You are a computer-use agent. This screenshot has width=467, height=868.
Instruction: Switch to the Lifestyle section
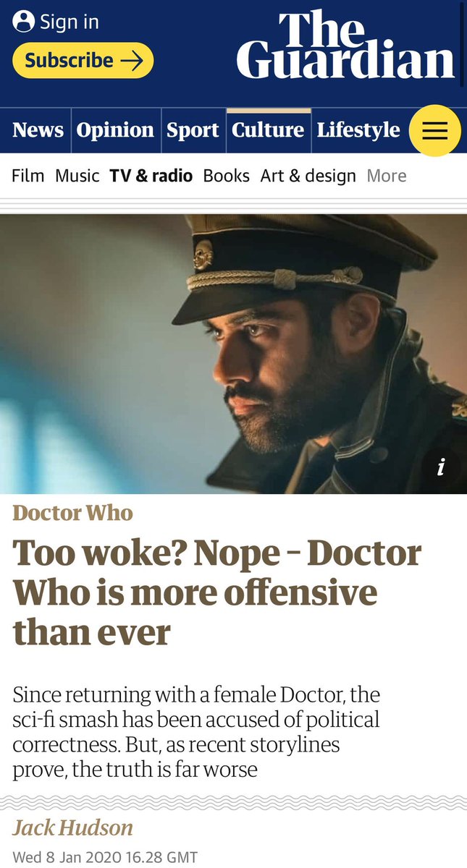click(x=358, y=130)
